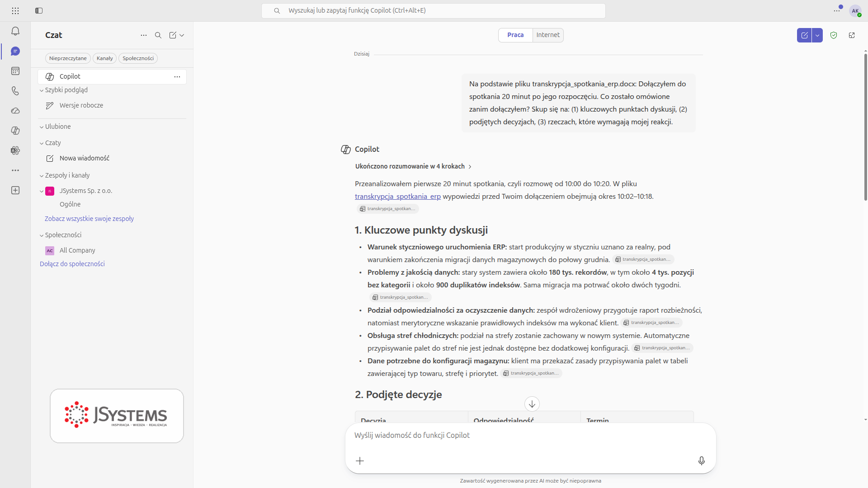Screen dimensions: 868x488
Task: Open the Ogólne channel
Action: pos(70,204)
